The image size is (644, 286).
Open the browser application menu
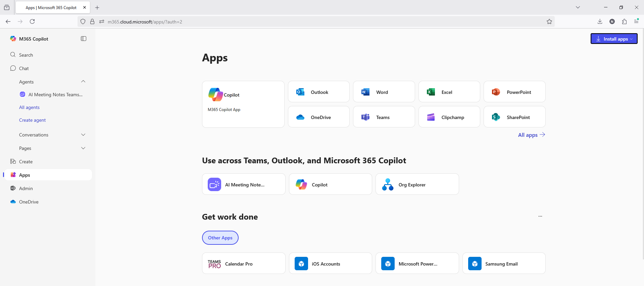tap(636, 21)
